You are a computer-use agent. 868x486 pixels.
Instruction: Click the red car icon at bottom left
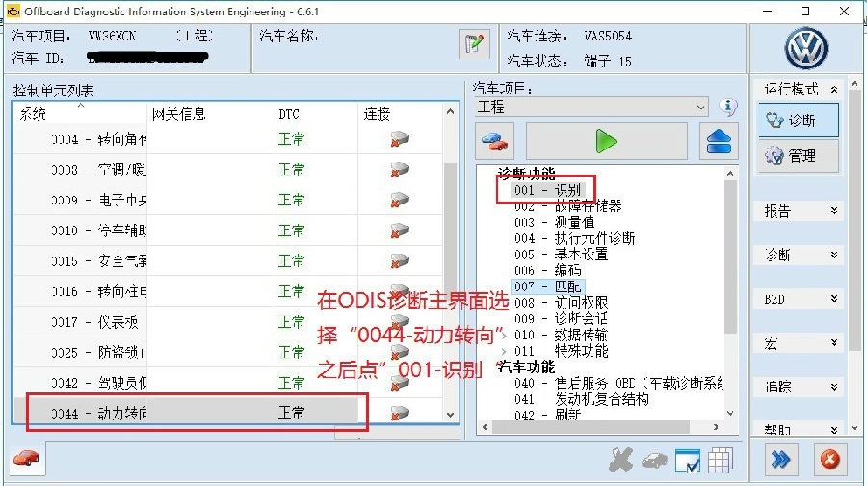click(26, 458)
